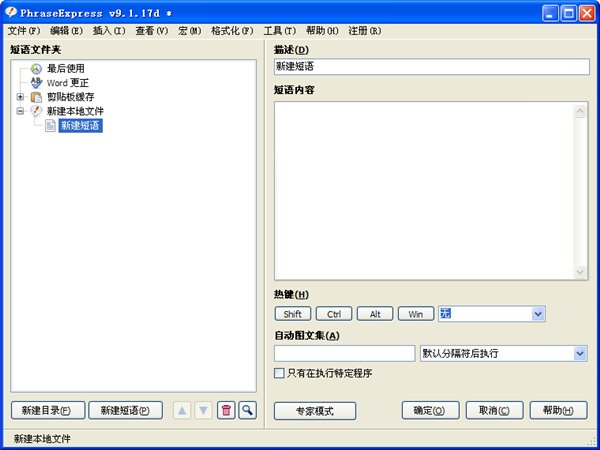Screen dimensions: 600x450
Task: Close the PhraseExpress window
Action: [587, 13]
